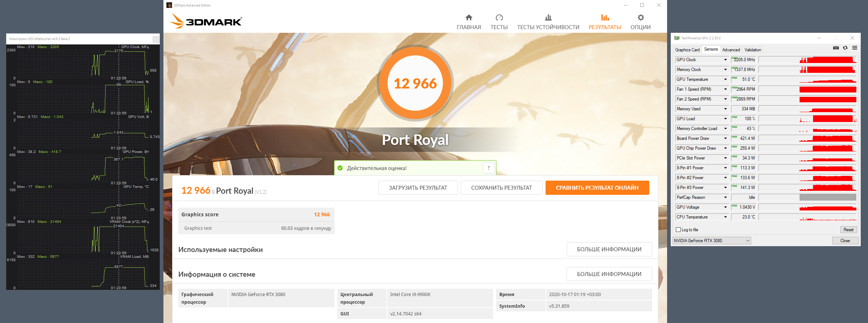The height and width of the screenshot is (323, 868).
Task: Open the Fan 2 Speed (RPM) dropdown
Action: 725,99
